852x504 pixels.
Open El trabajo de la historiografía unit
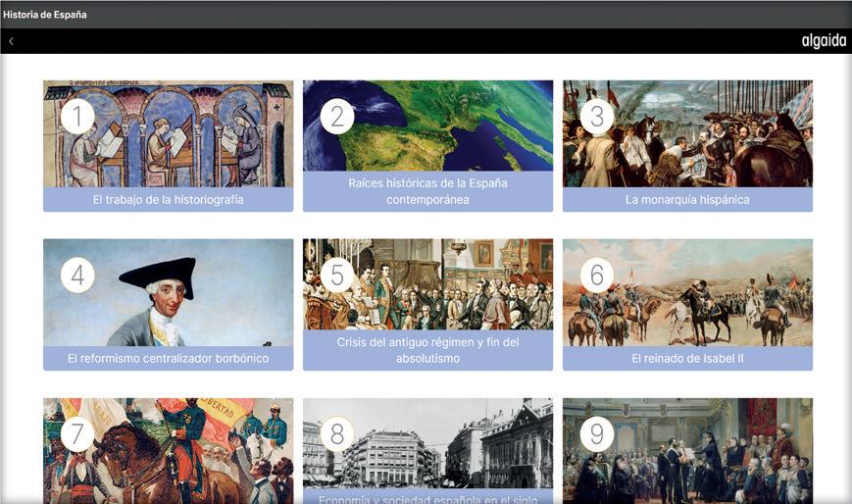[x=168, y=199]
